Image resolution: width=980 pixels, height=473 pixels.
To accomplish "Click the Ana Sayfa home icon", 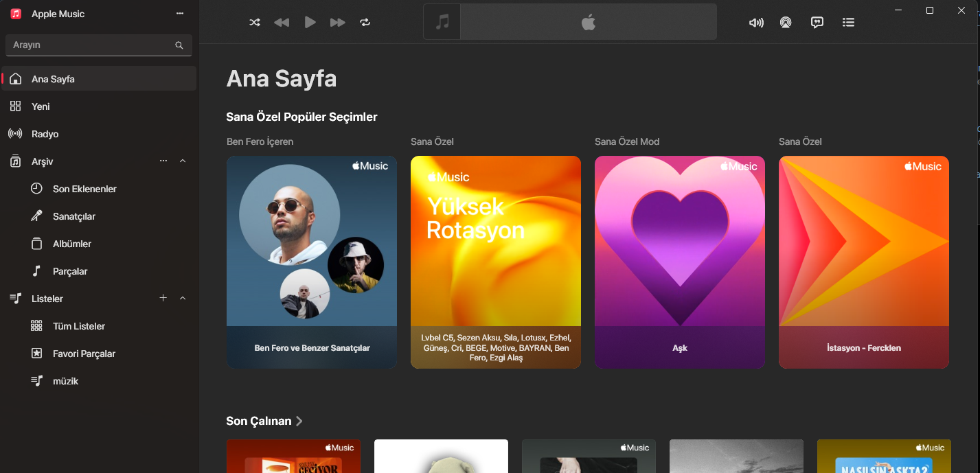I will [15, 78].
